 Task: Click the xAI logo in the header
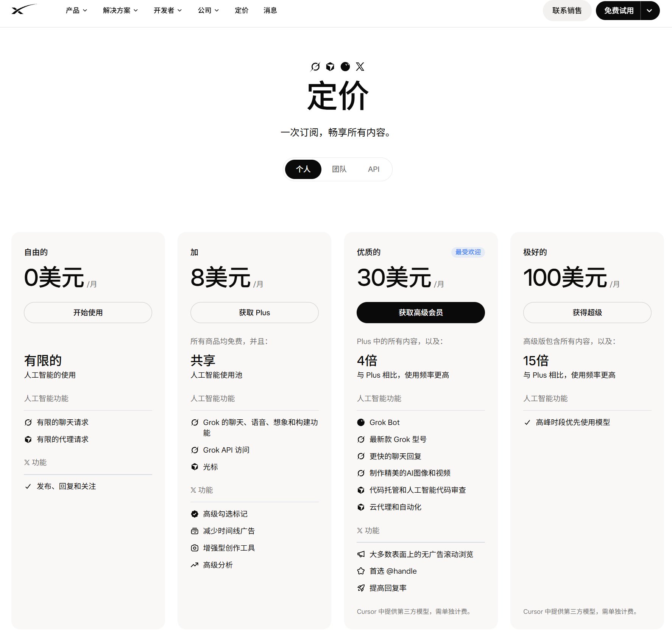coord(24,9)
